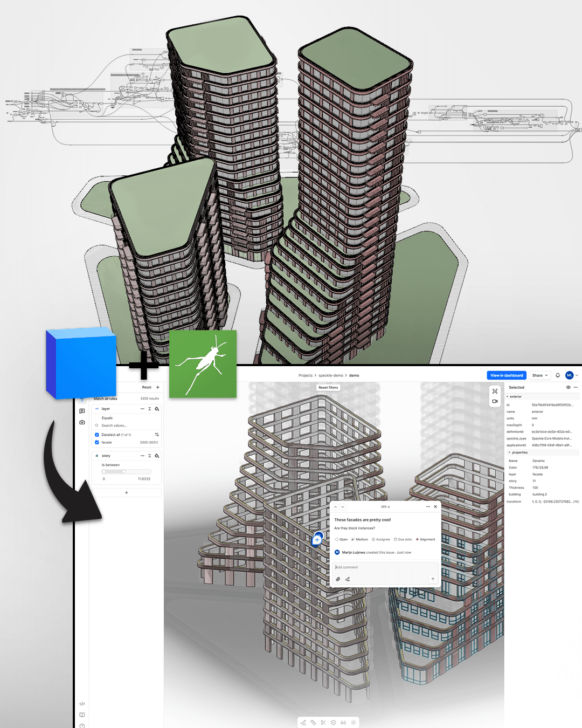Add a filter using the plus beside Reset

[x=158, y=387]
